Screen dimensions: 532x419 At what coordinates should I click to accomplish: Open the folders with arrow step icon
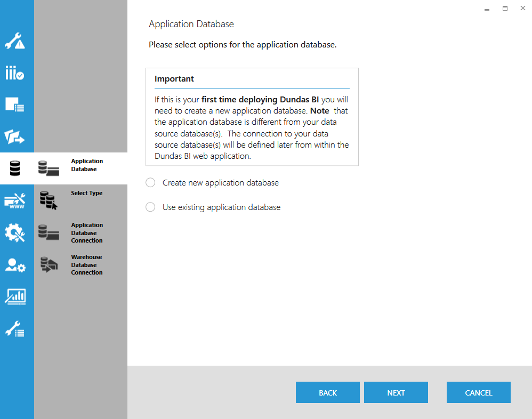[x=14, y=136]
